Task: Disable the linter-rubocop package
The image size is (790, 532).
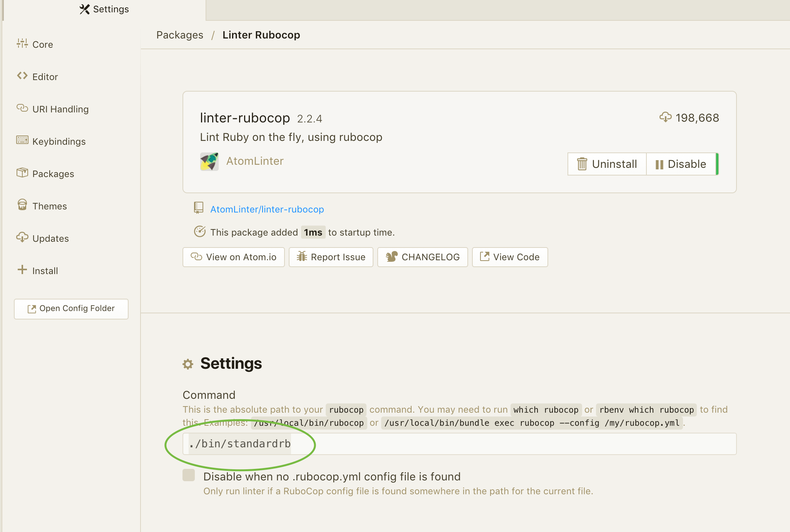Action: click(x=681, y=164)
